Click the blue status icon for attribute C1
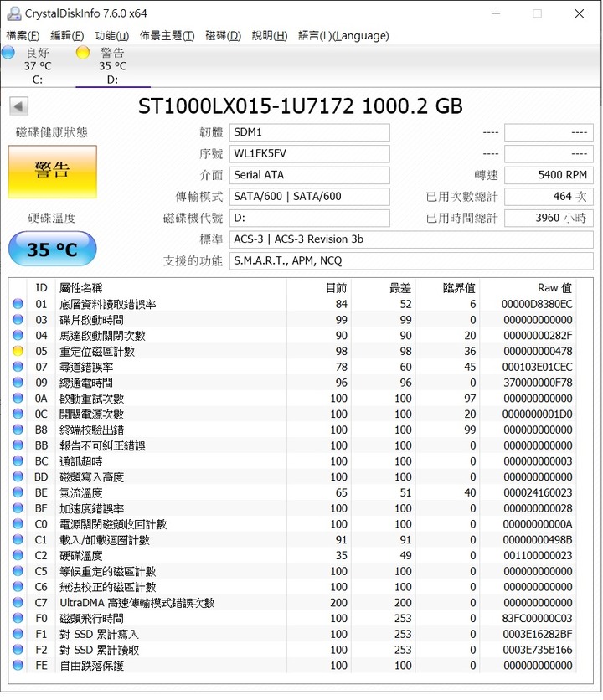Screen dimensions: 603x700 tap(18, 540)
